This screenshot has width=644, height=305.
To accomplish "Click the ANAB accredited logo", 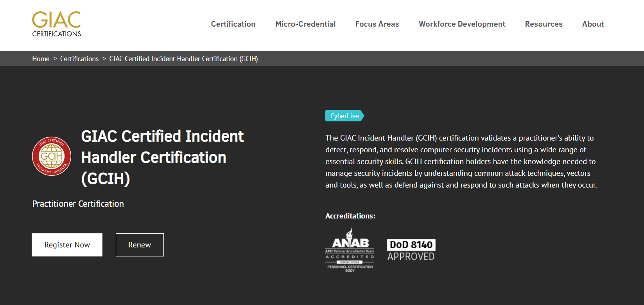I will (350, 250).
